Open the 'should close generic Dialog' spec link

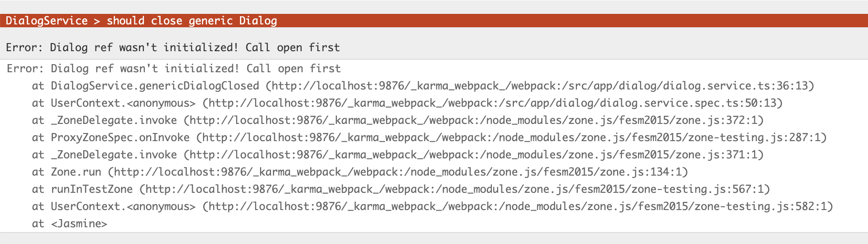tap(192, 21)
